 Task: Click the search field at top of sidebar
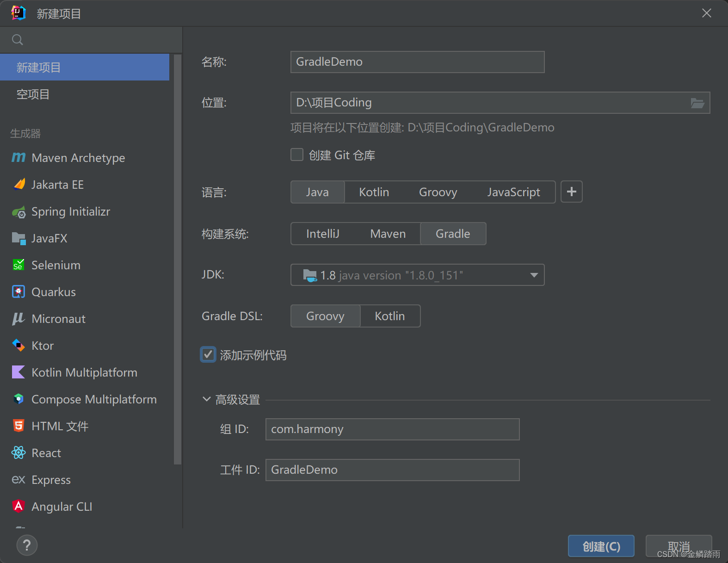click(91, 40)
